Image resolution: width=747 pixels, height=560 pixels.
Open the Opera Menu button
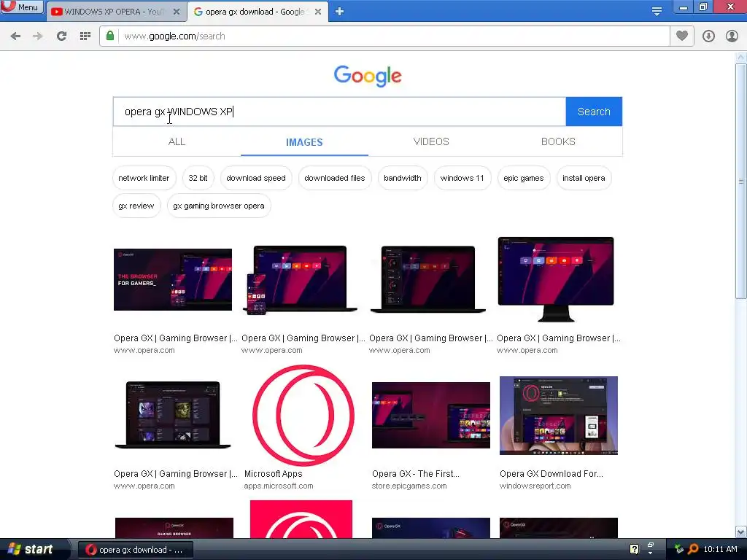click(21, 7)
